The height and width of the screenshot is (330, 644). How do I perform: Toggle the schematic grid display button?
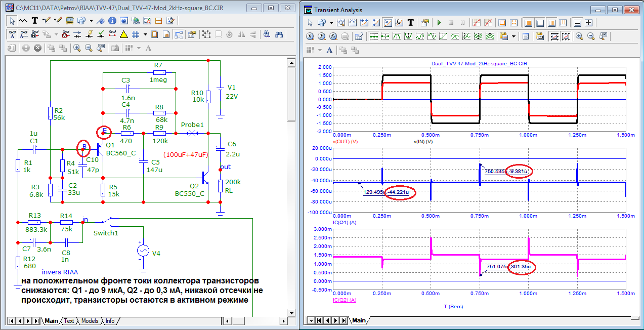(x=135, y=34)
